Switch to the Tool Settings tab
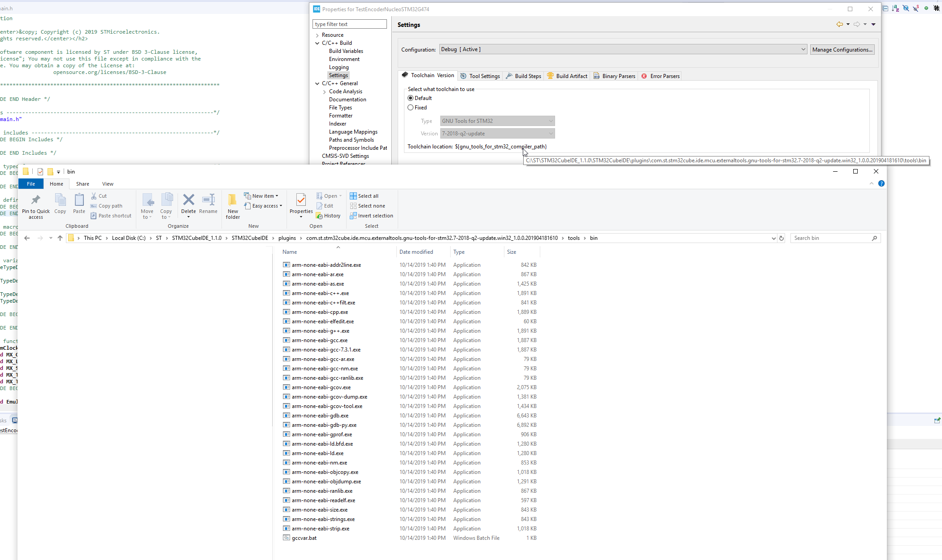Screen dimensions: 942x560 480,76
